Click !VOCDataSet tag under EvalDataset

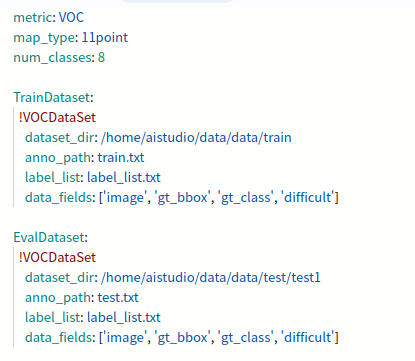pyautogui.click(x=57, y=257)
